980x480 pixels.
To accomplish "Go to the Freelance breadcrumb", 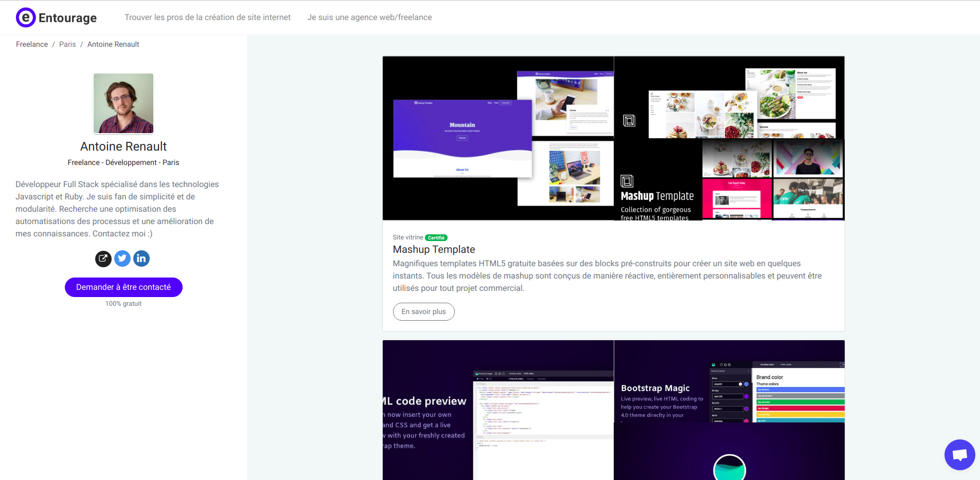I will pos(32,44).
